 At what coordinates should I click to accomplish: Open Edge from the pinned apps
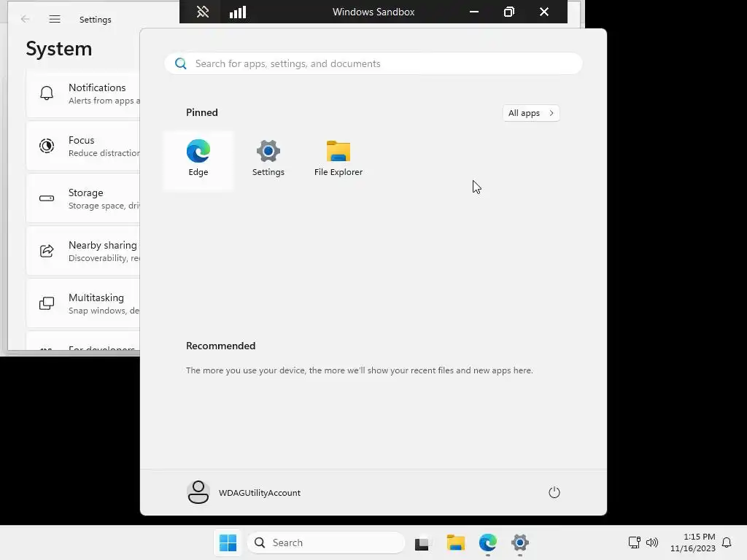click(x=198, y=160)
